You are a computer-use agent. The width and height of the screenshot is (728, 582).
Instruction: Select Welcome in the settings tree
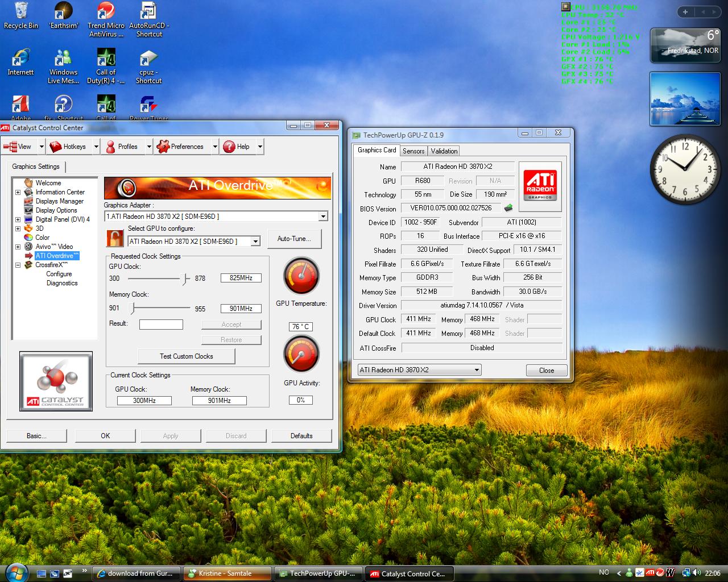click(x=48, y=183)
